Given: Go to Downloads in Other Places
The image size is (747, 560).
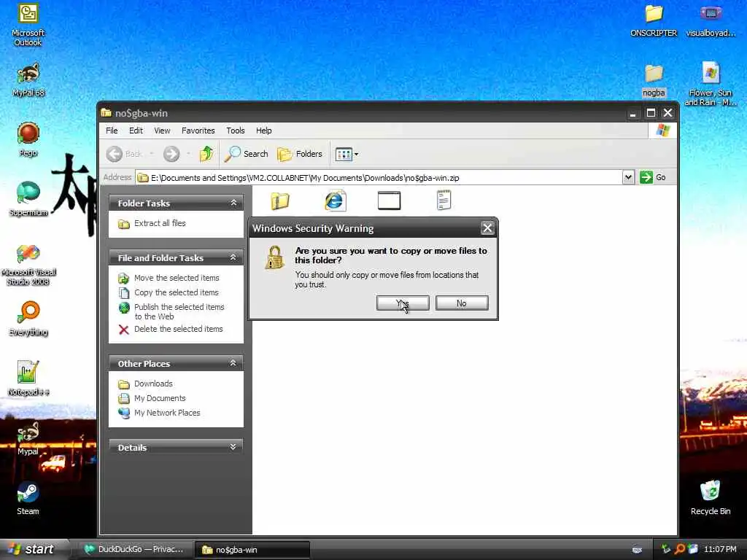Looking at the screenshot, I should [145, 384].
